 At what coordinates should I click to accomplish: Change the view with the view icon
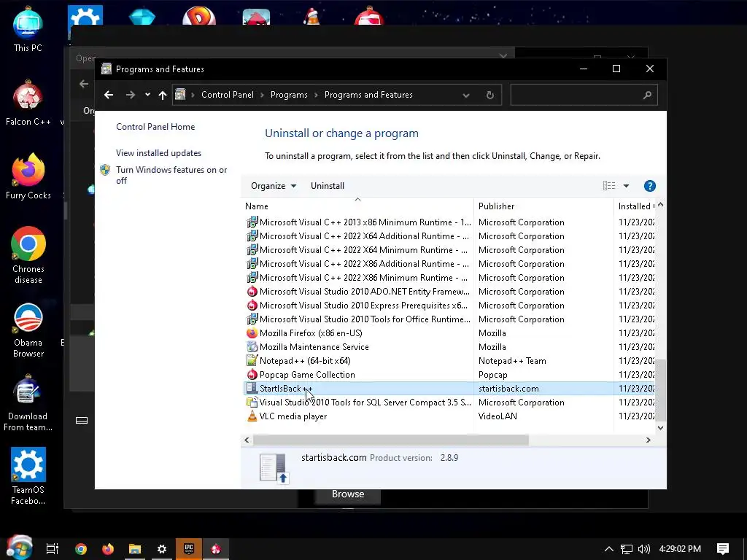click(609, 186)
